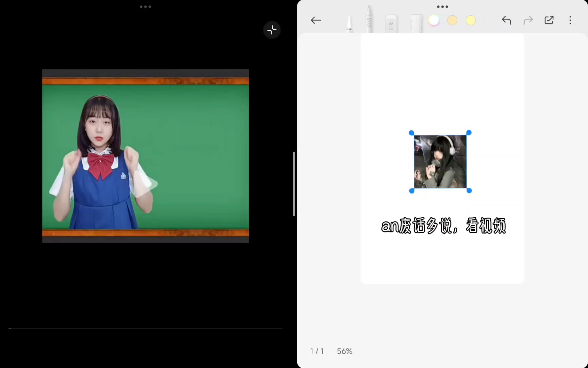The image size is (588, 368).
Task: Redo the last undone action
Action: [528, 20]
